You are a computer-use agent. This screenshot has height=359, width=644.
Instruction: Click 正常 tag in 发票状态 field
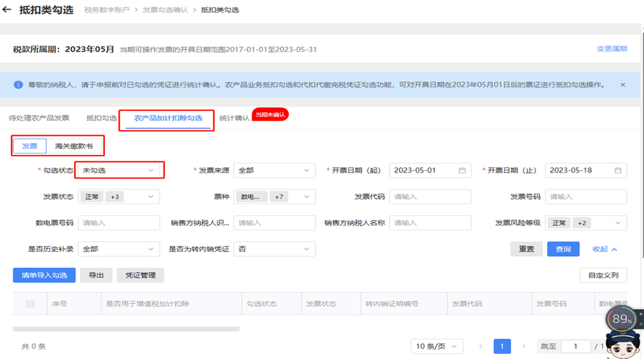[92, 197]
